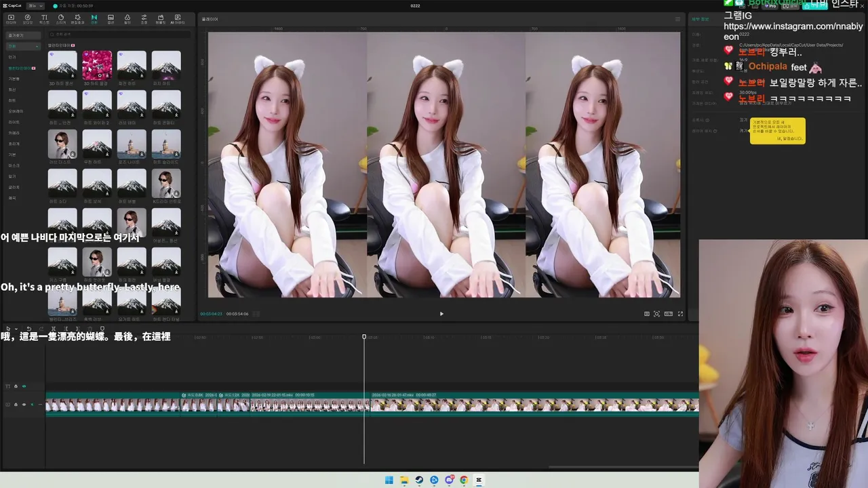868x488 pixels.
Task: Open the 템플릿 (Templates) tab icon
Action: [x=160, y=19]
